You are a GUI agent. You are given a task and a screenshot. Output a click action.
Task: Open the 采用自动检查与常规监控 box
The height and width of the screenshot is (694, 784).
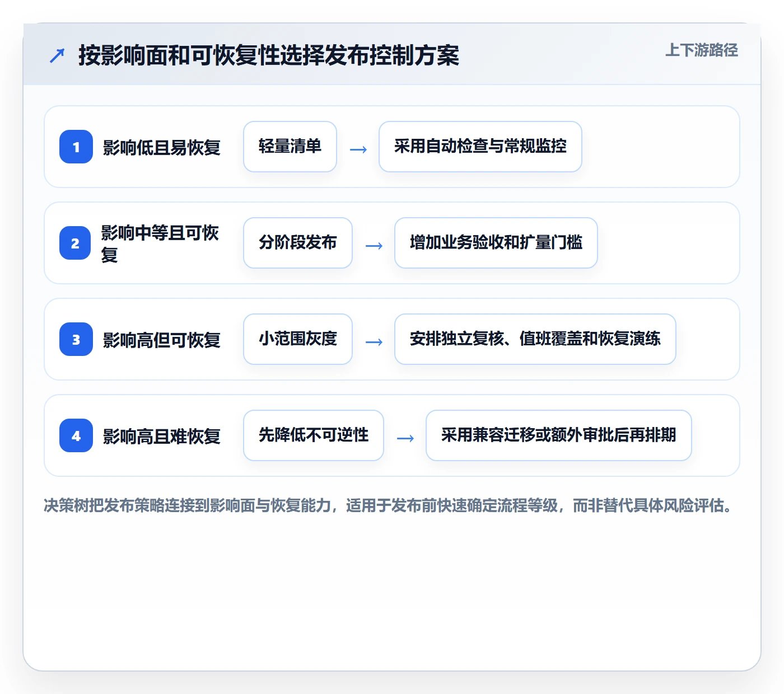[480, 147]
